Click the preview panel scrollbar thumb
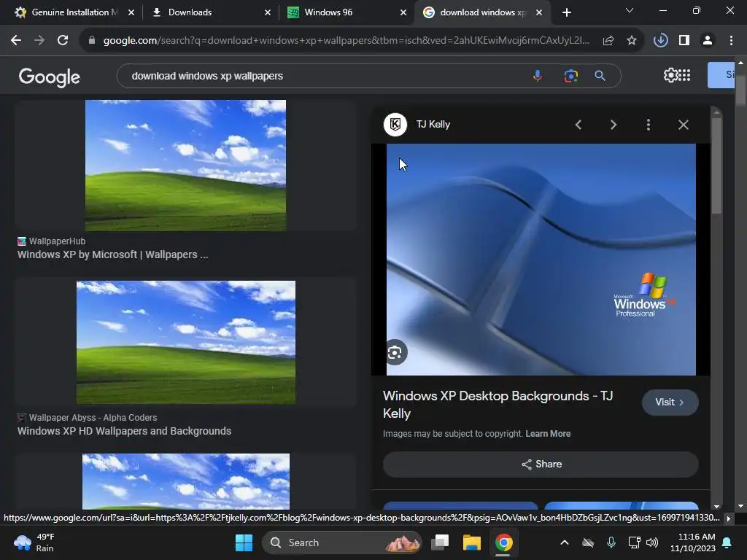Viewport: 747px width, 560px height. point(716,166)
